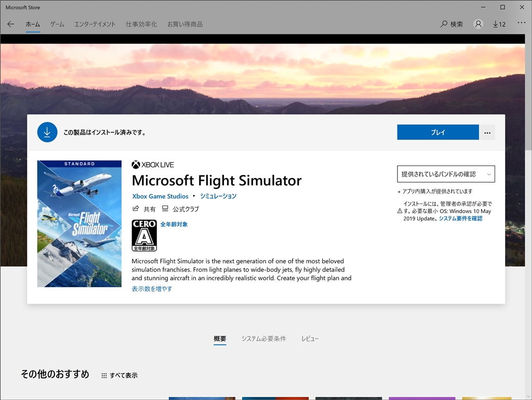Viewport: 532px width, 400px height.
Task: Click the 共有 share label
Action: [x=149, y=209]
